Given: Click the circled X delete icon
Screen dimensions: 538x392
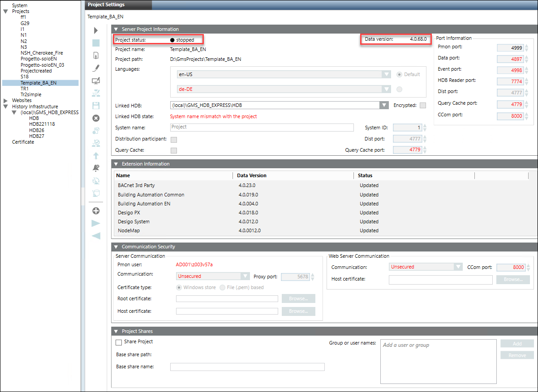Looking at the screenshot, I should [x=96, y=118].
